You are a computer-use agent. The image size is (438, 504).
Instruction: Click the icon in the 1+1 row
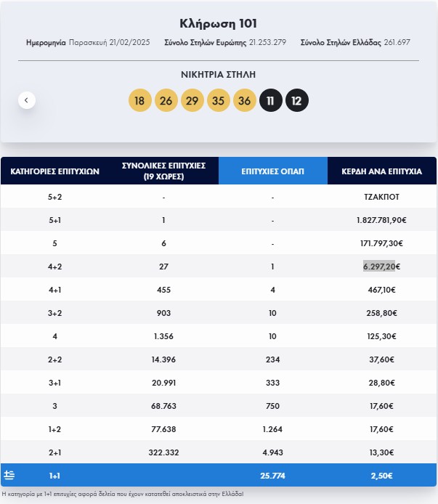tap(9, 476)
